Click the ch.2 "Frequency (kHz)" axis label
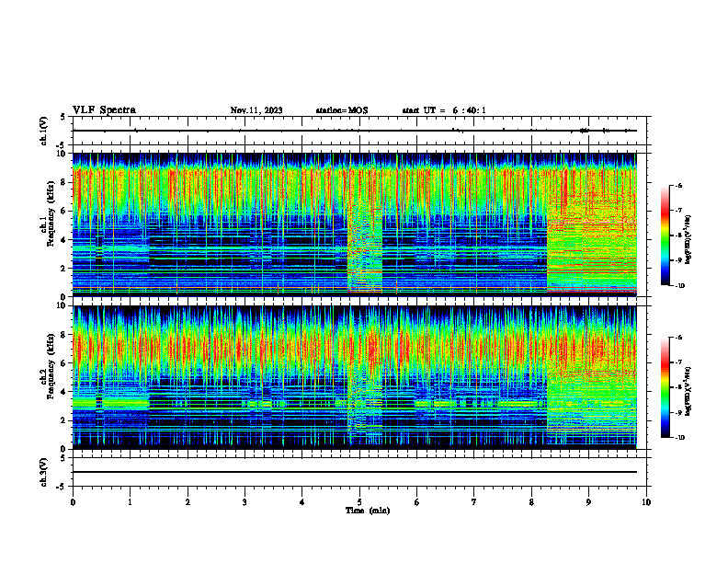The width and height of the screenshot is (728, 563). point(50,366)
